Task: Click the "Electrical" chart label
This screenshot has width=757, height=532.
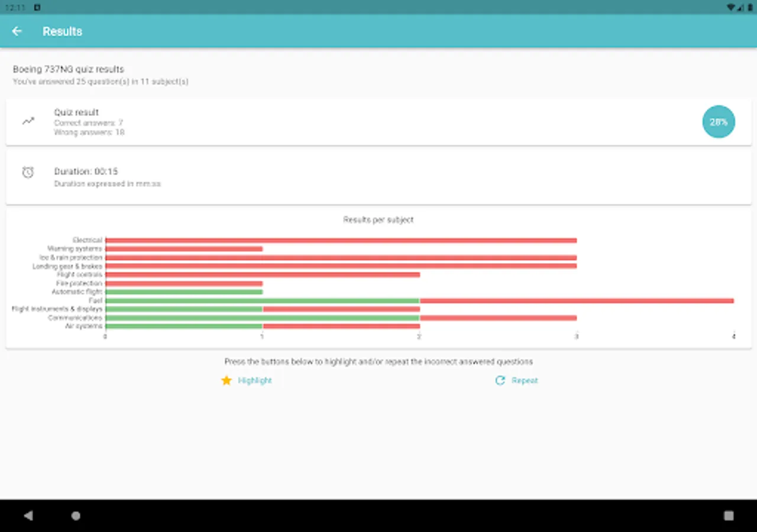Action: (88, 240)
